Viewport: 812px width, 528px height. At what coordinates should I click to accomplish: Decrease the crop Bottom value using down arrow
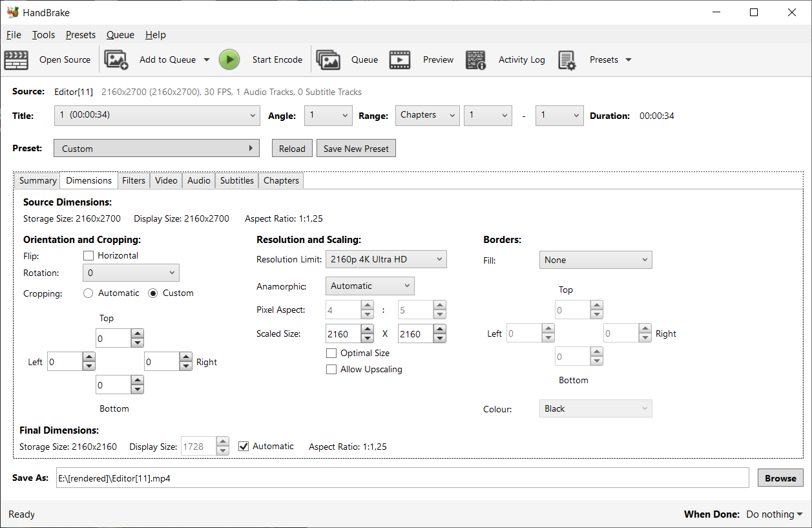pos(137,389)
